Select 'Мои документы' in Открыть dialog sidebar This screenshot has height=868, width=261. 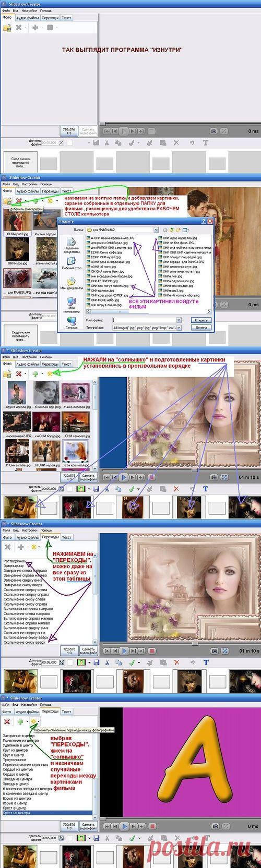click(72, 283)
